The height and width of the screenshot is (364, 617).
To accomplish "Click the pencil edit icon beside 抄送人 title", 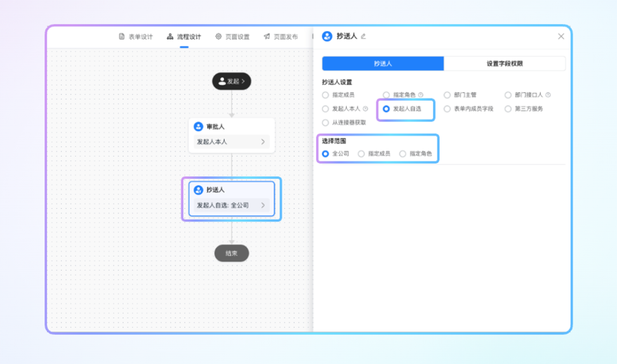I will (x=363, y=37).
